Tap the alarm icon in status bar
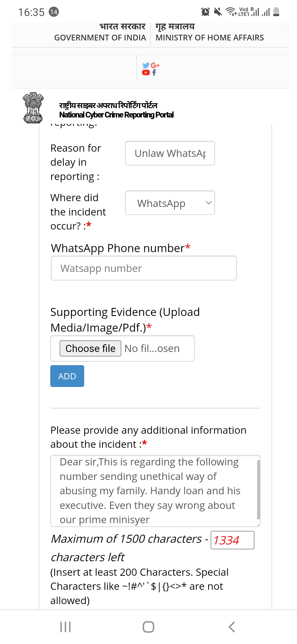 (205, 12)
